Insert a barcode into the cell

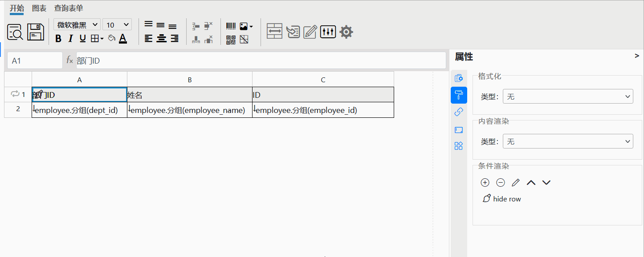tap(231, 26)
